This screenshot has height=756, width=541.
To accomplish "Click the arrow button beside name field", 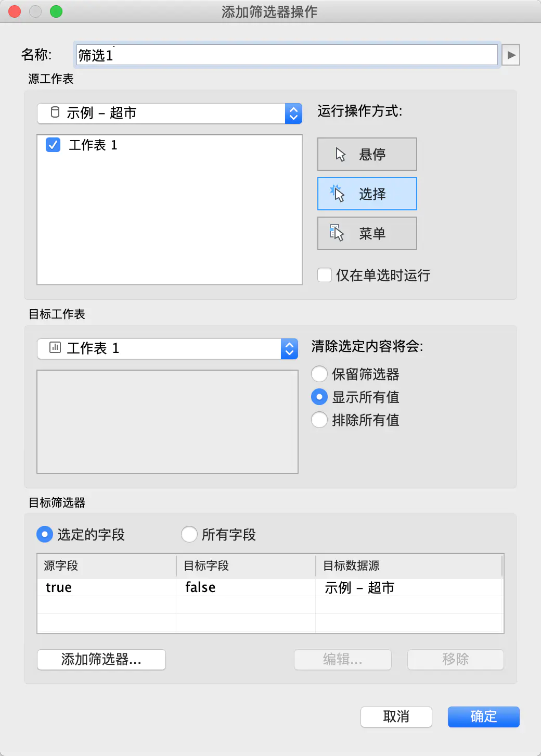I will coord(511,55).
